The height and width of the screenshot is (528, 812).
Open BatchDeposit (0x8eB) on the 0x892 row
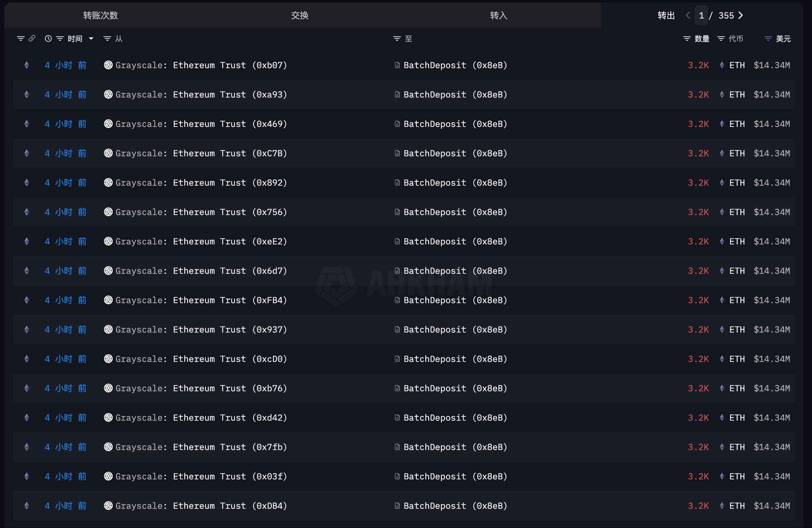point(455,183)
